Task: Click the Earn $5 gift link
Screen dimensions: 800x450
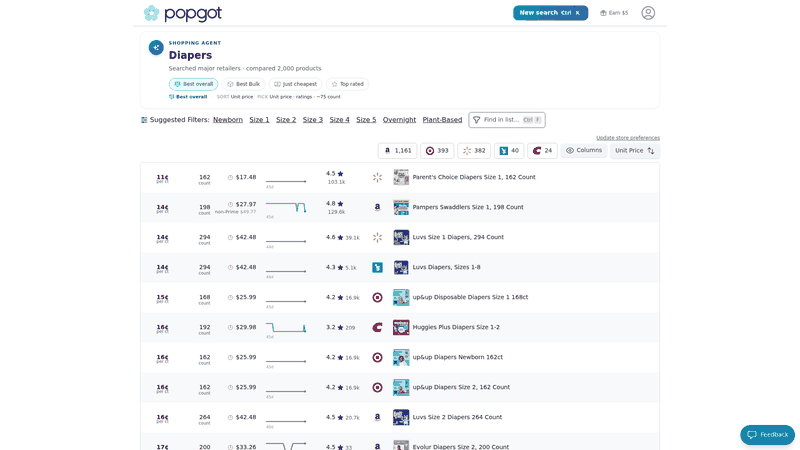Action: (x=614, y=13)
